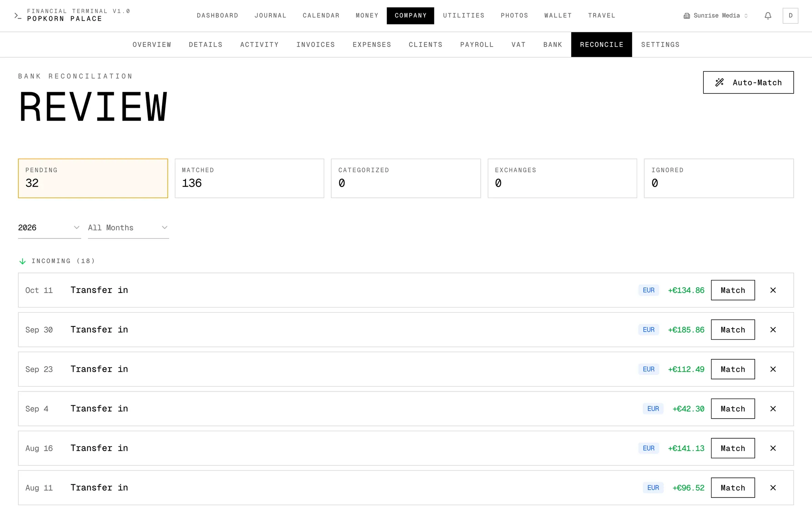The image size is (812, 508).
Task: Match the Oct 11 transfer of €134.86
Action: click(733, 290)
